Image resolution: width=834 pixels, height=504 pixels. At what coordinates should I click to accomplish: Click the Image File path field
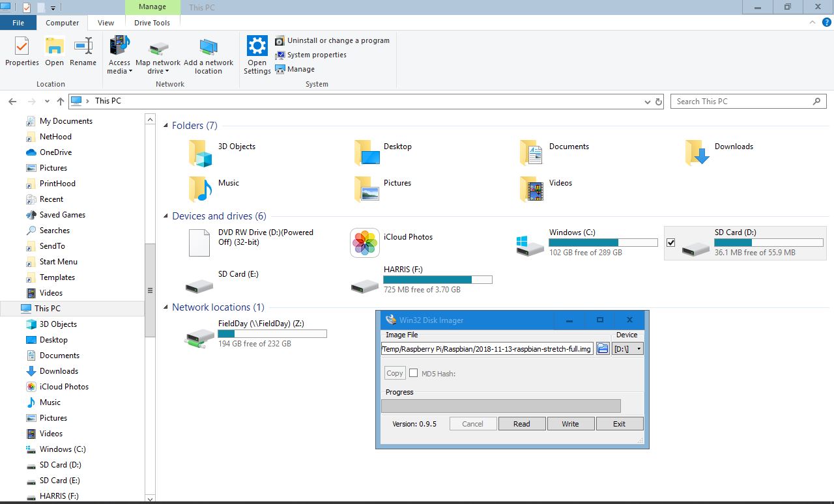(487, 348)
